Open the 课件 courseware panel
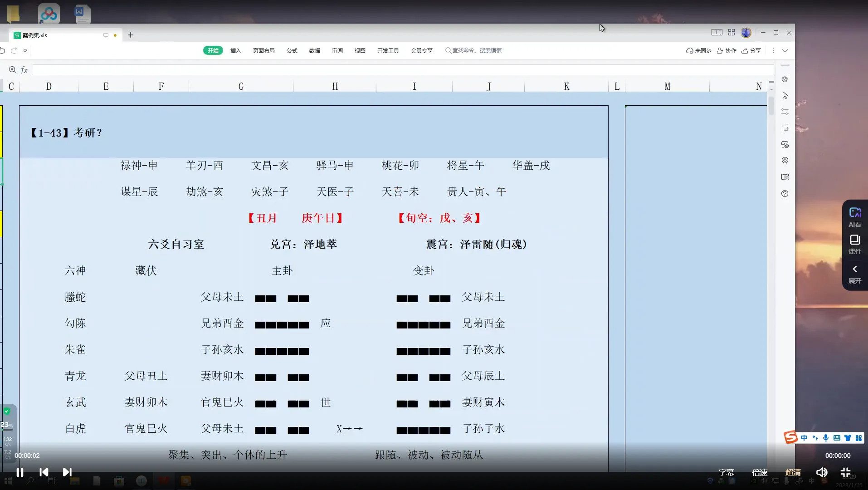868x490 pixels. tap(855, 244)
